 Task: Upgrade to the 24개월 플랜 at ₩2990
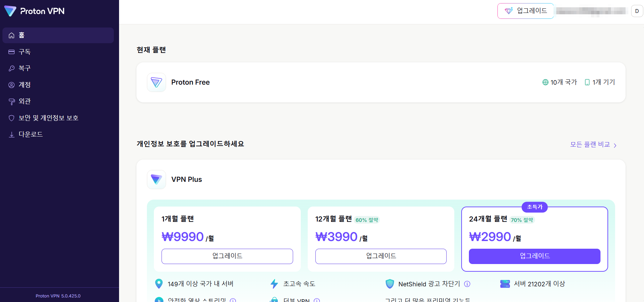535,256
